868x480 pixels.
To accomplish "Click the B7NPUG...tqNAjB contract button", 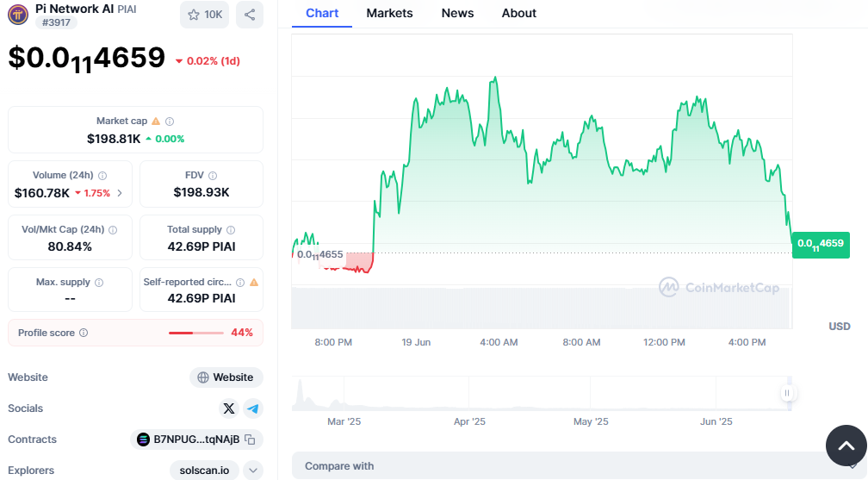I will tap(196, 439).
